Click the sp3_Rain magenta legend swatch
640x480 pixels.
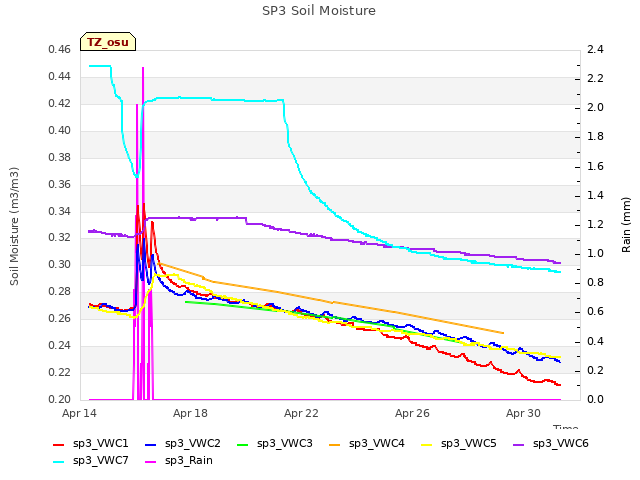pyautogui.click(x=151, y=462)
